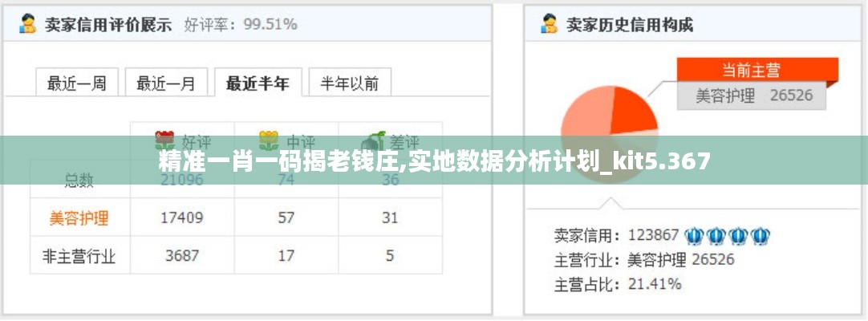Click the 17409 positive review count
The image size is (868, 321).
[x=183, y=217]
